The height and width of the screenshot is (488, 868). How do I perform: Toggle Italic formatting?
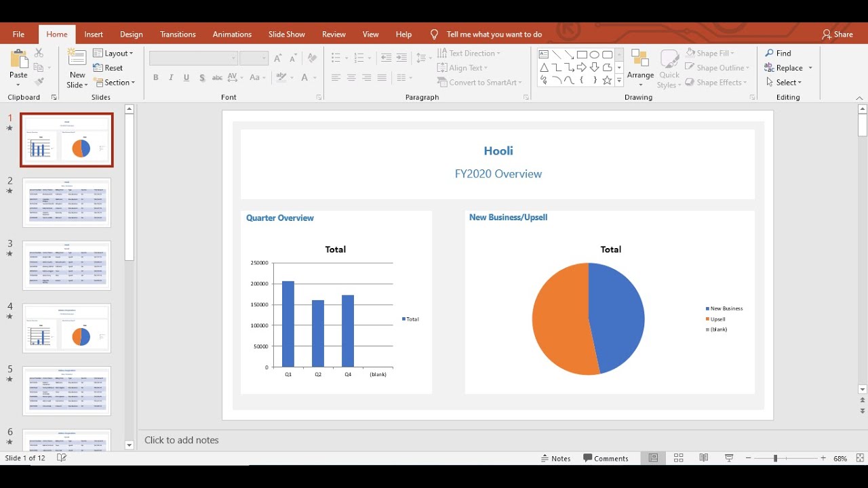coord(171,78)
